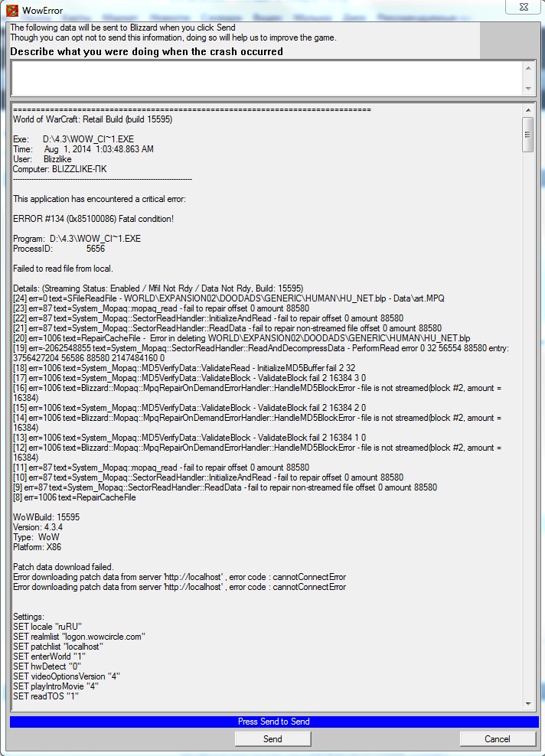
Task: Click 'SET patchlist "localhost"' line
Action: pyautogui.click(x=58, y=647)
